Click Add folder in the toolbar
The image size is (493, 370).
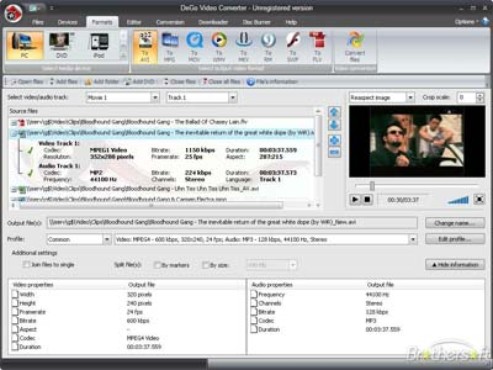tap(102, 82)
